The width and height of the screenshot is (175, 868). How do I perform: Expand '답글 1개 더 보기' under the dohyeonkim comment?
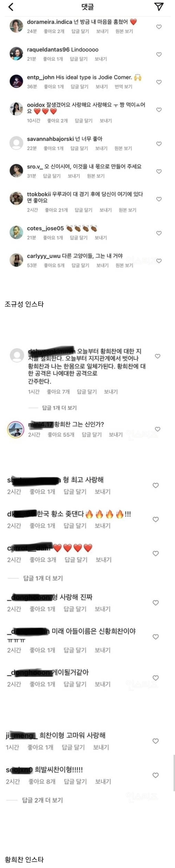pyautogui.click(x=59, y=408)
